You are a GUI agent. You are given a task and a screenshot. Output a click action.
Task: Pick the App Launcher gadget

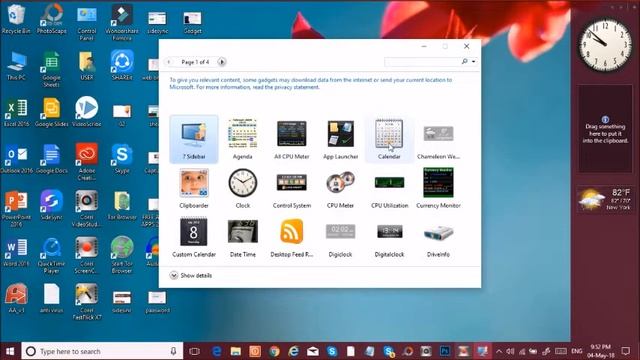pyautogui.click(x=340, y=139)
